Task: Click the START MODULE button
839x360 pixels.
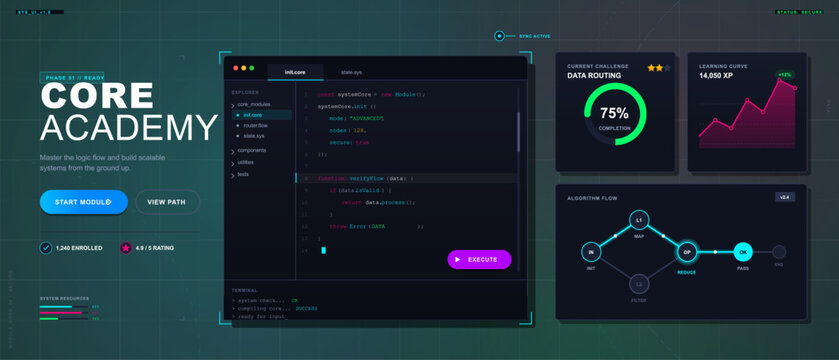Action: [x=83, y=202]
